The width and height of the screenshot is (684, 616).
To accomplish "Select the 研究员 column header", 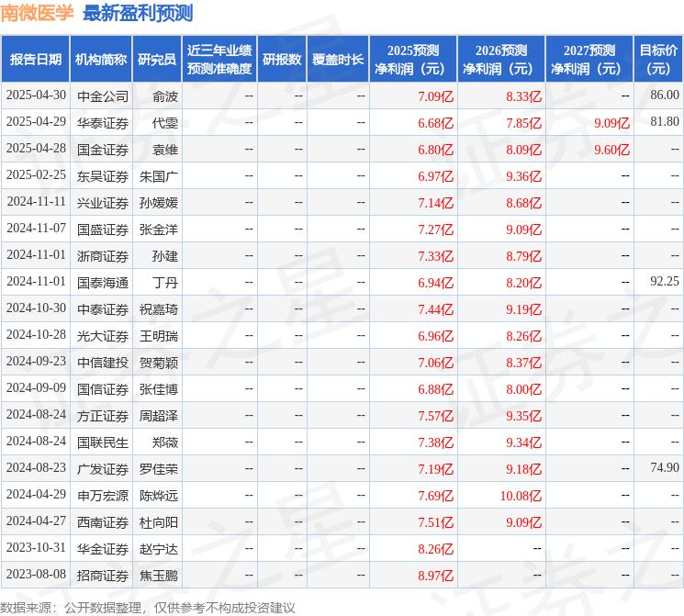I will click(157, 59).
